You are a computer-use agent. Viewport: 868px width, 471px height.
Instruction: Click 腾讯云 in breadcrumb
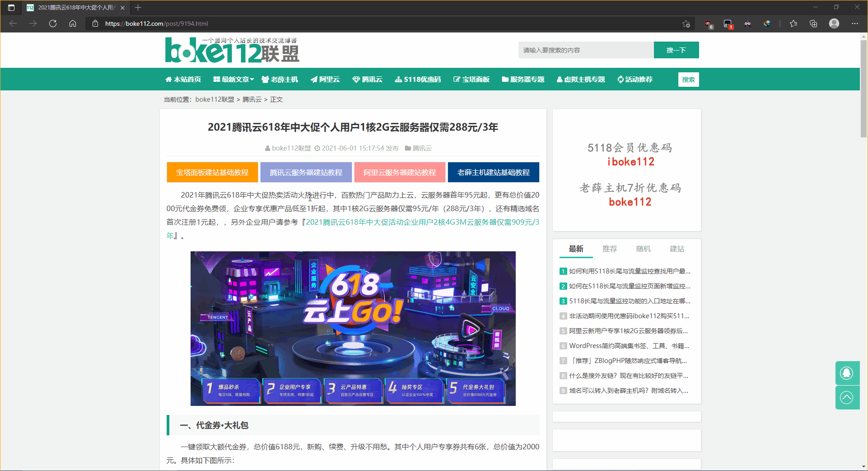click(252, 99)
